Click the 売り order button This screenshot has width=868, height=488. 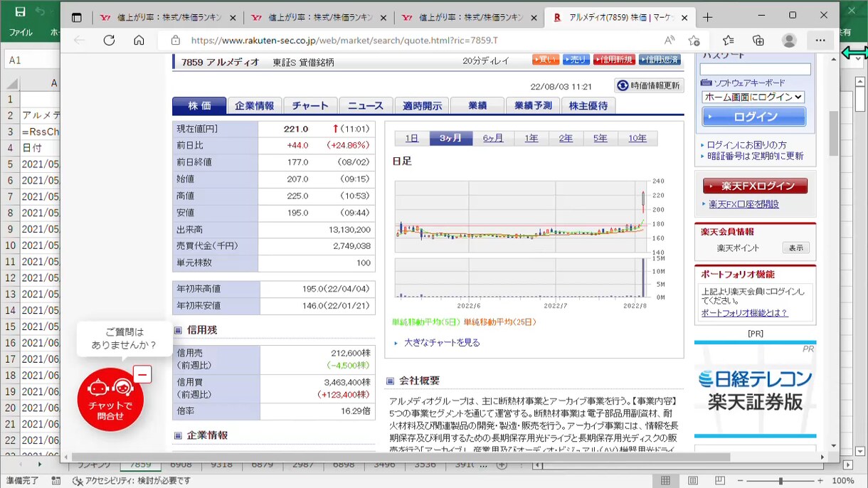coord(576,60)
